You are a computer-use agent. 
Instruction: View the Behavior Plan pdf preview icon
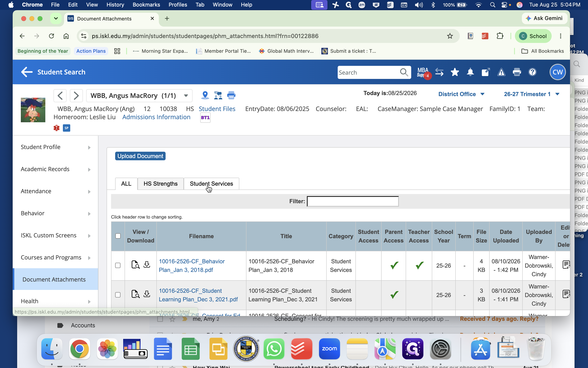tap(135, 265)
